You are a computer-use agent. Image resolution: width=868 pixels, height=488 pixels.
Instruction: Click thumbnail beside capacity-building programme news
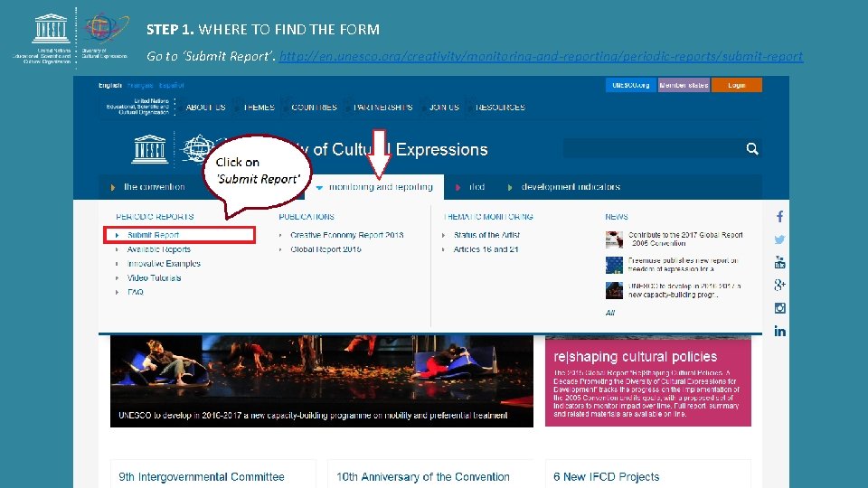(614, 290)
